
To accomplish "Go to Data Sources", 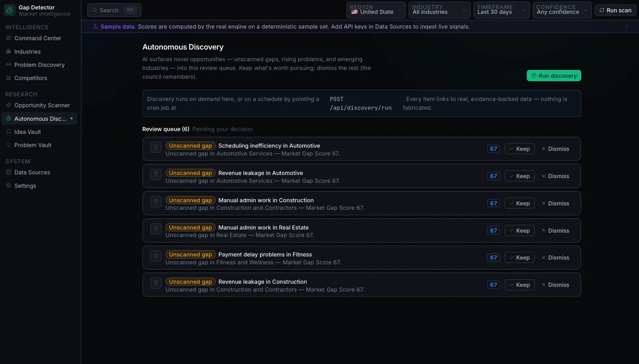I will coord(39,173).
